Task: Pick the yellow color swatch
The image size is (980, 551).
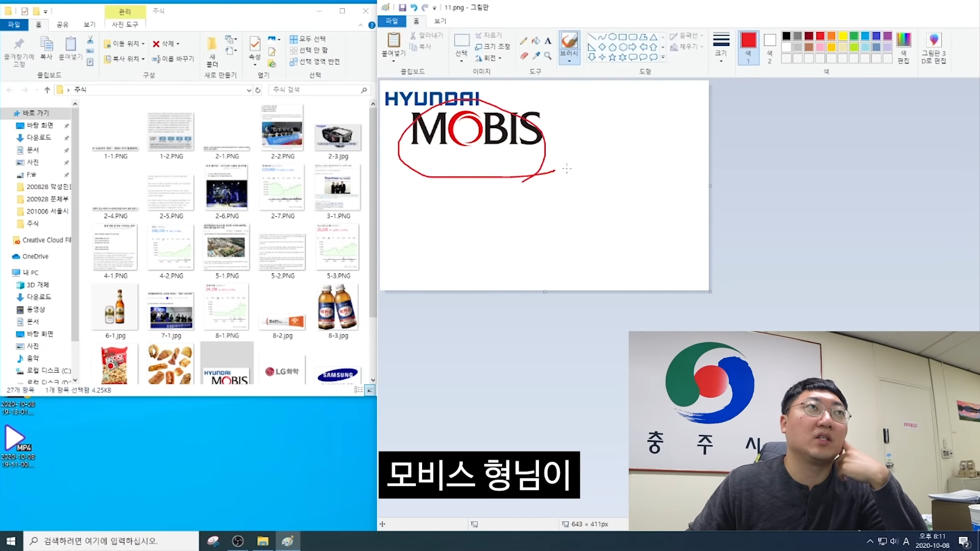Action: (x=843, y=36)
